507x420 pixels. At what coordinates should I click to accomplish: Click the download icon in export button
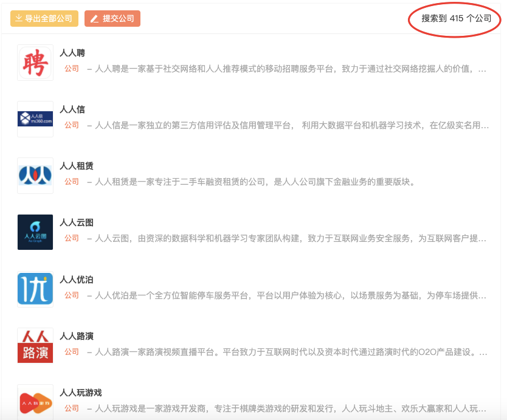(19, 18)
